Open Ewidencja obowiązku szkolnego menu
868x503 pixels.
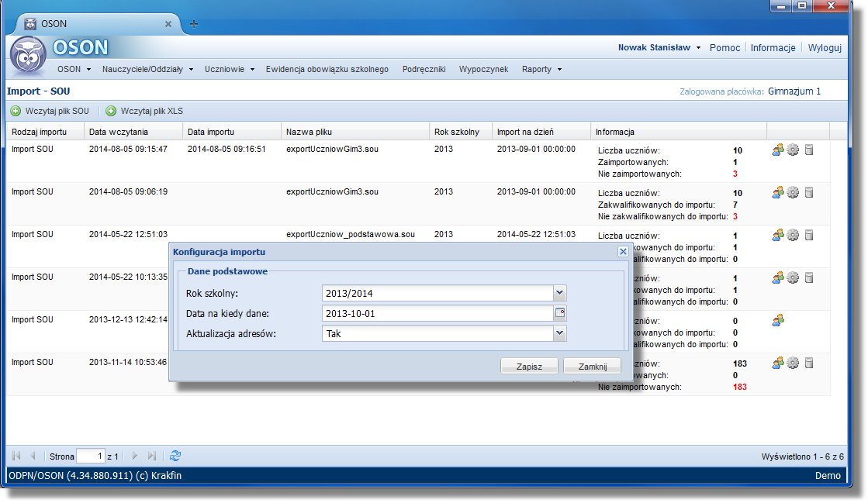(327, 69)
